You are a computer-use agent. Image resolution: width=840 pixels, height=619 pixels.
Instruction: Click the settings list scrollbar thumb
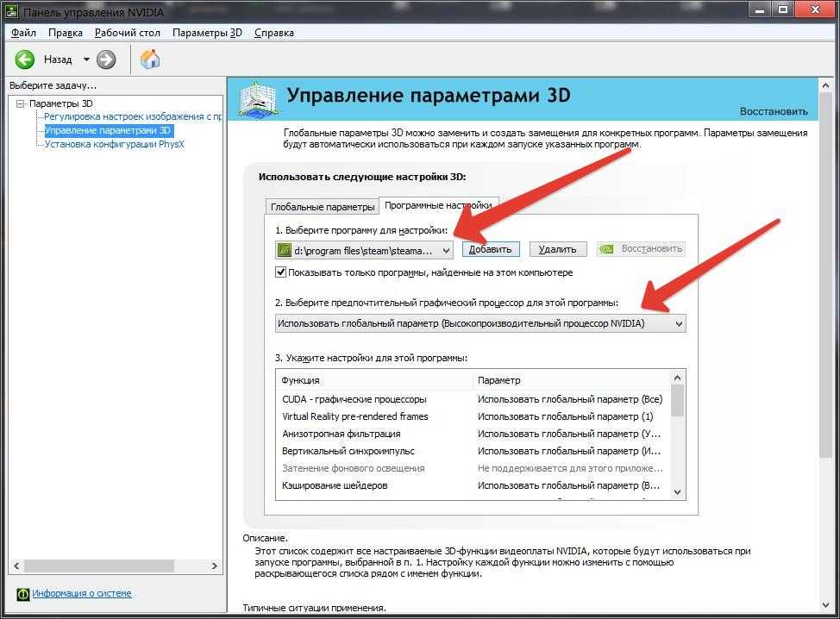click(x=677, y=401)
